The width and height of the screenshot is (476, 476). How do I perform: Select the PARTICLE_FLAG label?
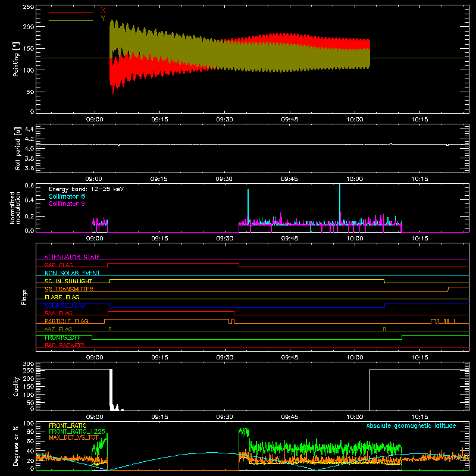point(67,321)
